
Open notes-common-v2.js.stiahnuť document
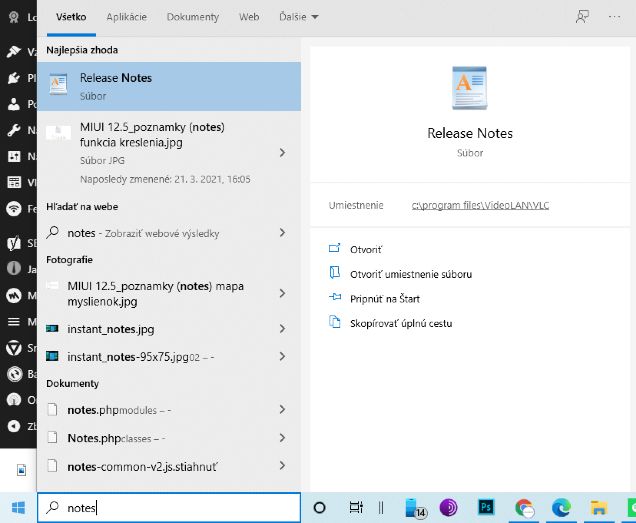154,466
